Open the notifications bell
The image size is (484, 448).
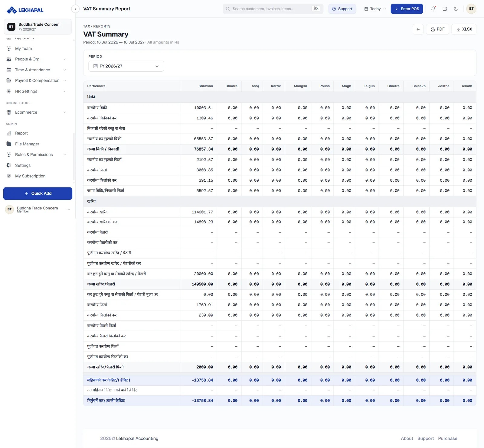(433, 9)
